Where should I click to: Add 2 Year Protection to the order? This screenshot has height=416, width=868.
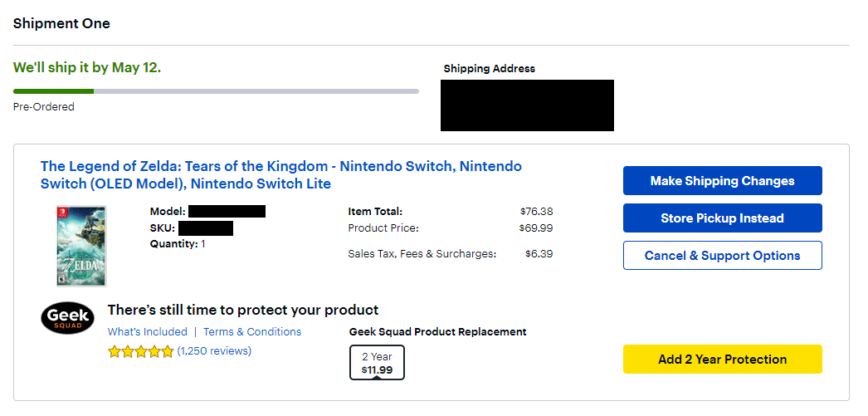723,359
